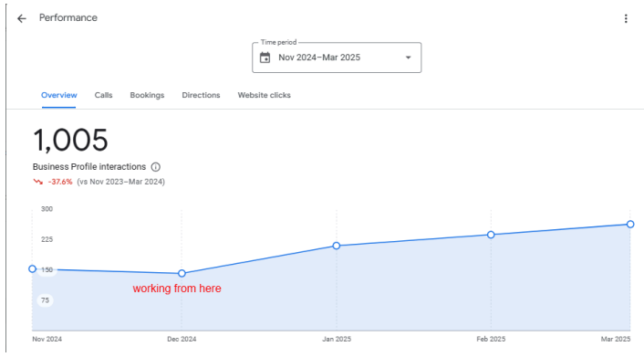Open info icon beside Business Profile interactions

(156, 167)
